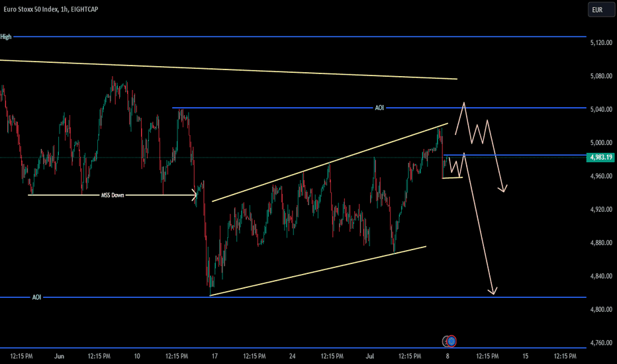Screen dimensions: 617x364
Task: Click the 4,920.00 price axis label
Action: 601,209
